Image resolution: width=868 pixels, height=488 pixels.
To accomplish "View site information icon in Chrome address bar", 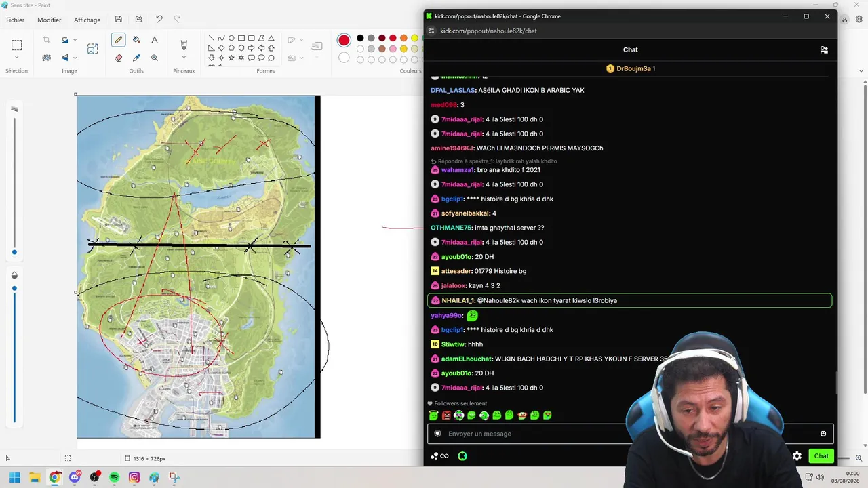I will pos(431,30).
